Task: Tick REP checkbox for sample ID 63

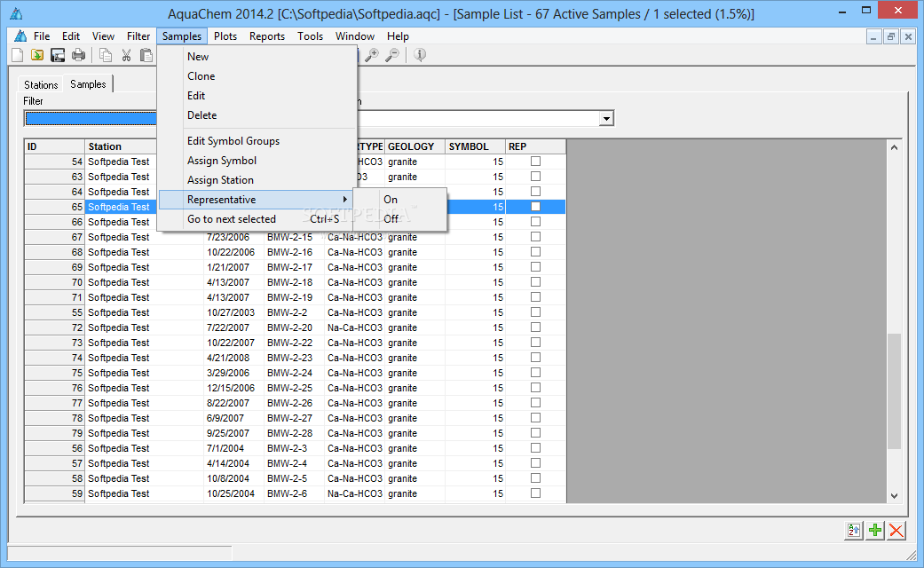Action: click(x=535, y=177)
